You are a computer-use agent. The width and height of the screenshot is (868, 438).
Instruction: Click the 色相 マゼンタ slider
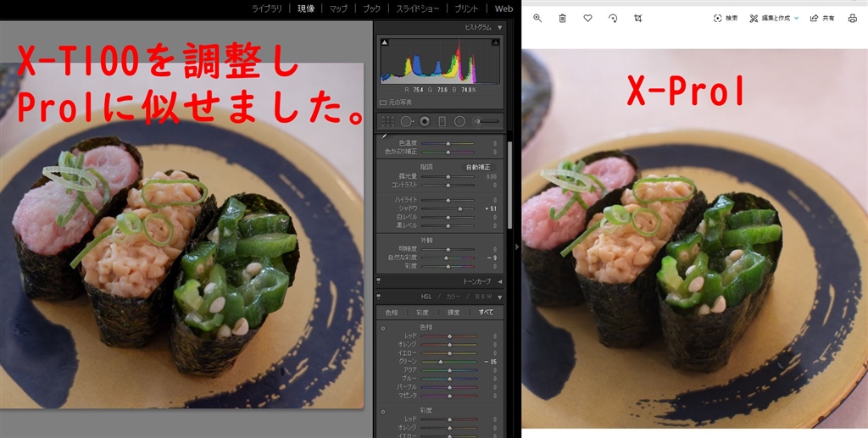(x=449, y=396)
